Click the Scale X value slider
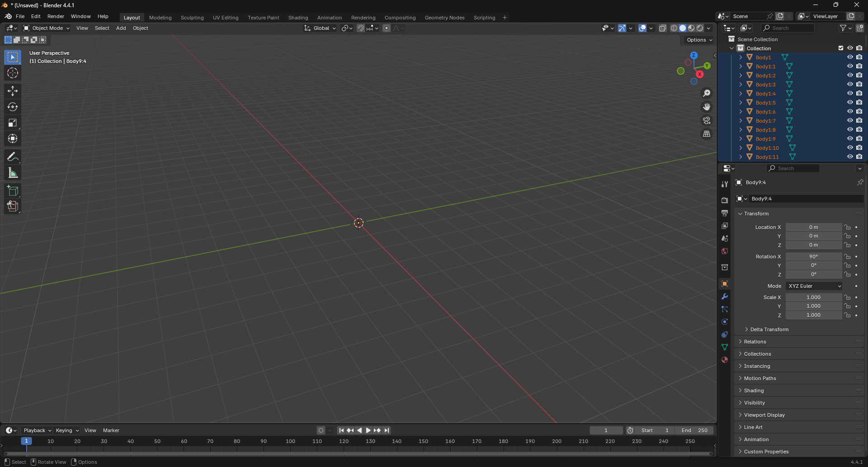The image size is (868, 467). [813, 297]
